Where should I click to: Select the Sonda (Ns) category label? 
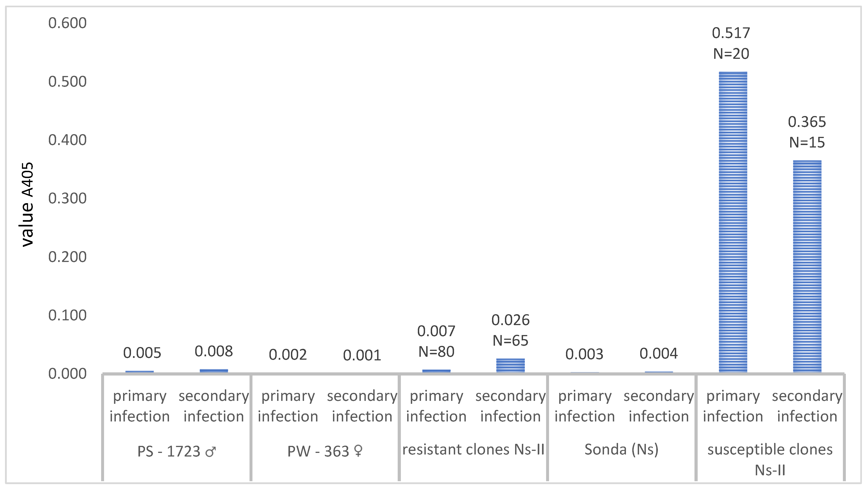click(621, 450)
